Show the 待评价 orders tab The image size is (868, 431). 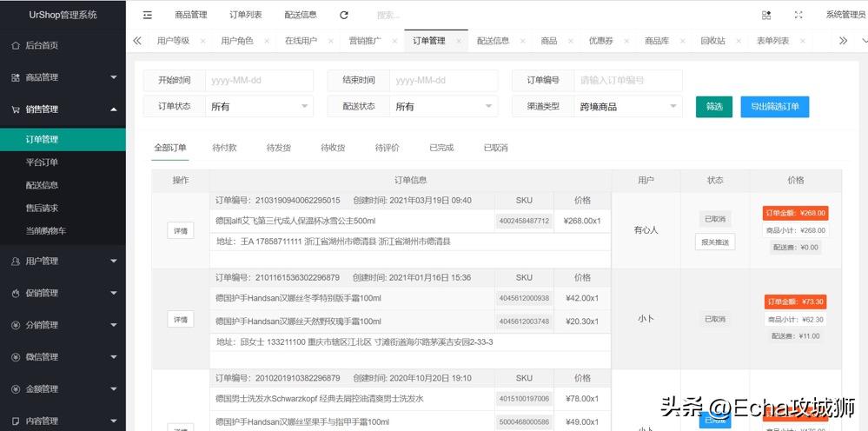[x=387, y=148]
